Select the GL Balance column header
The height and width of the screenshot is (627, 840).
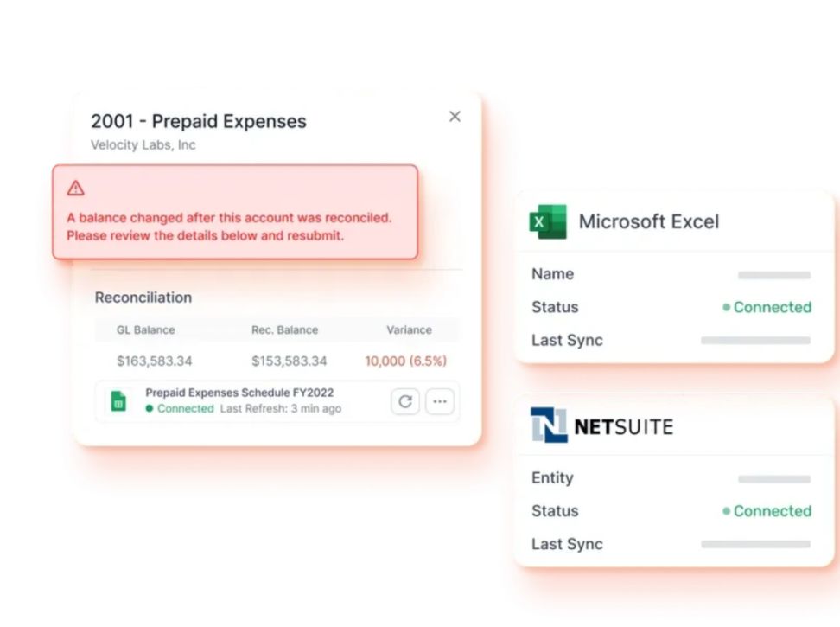(145, 329)
